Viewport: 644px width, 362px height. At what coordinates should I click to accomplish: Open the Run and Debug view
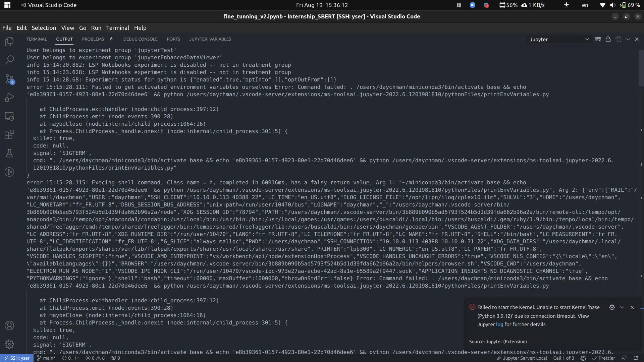coord(9,98)
